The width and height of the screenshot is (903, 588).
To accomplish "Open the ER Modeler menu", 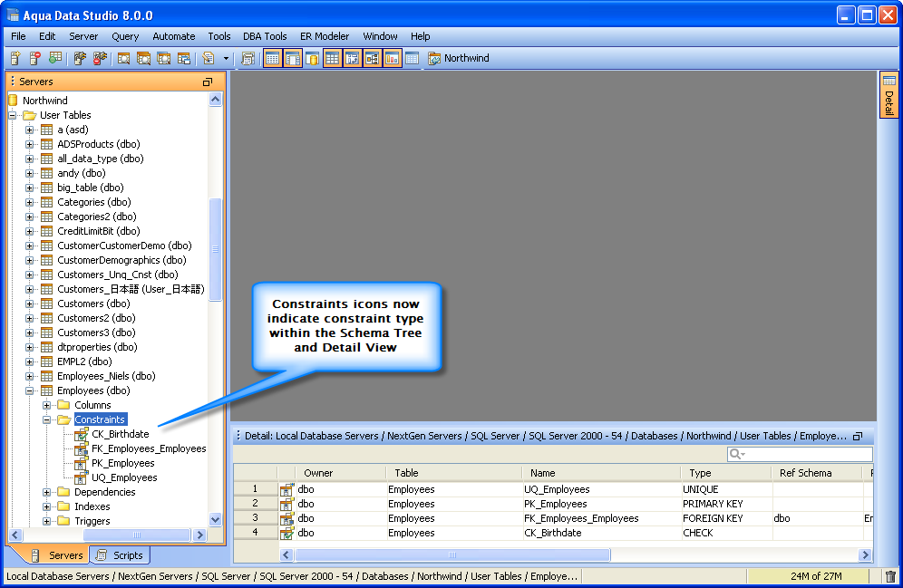I will click(x=325, y=36).
